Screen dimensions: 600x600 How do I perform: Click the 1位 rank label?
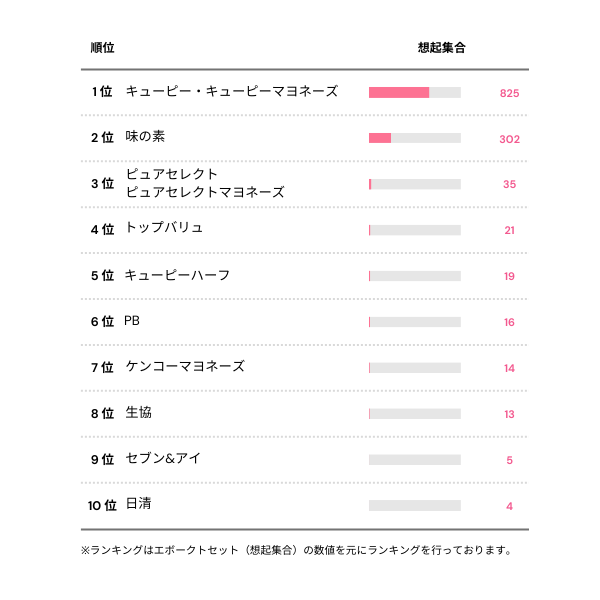click(102, 92)
